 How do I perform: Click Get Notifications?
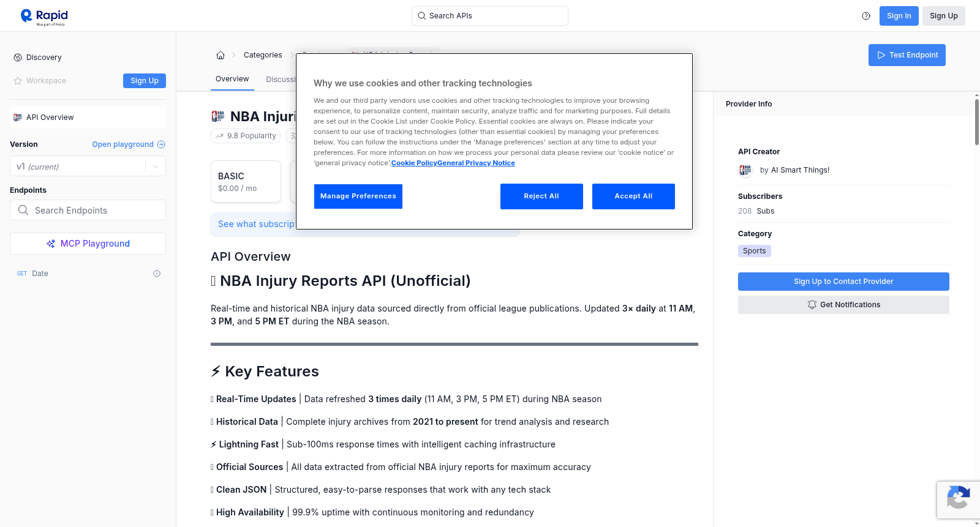coord(843,305)
